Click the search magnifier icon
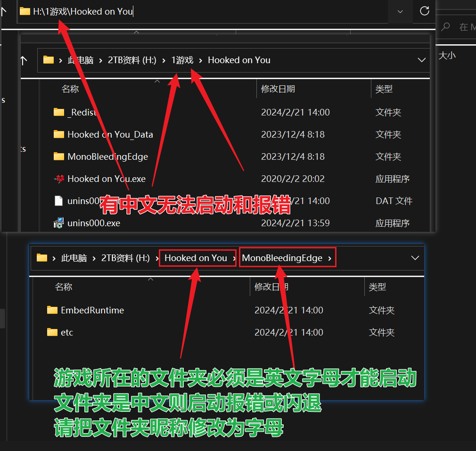This screenshot has height=451, width=476. click(x=445, y=27)
